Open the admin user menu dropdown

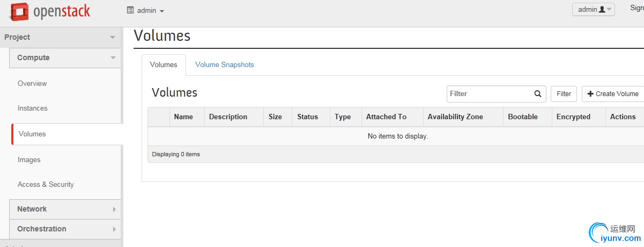point(593,9)
